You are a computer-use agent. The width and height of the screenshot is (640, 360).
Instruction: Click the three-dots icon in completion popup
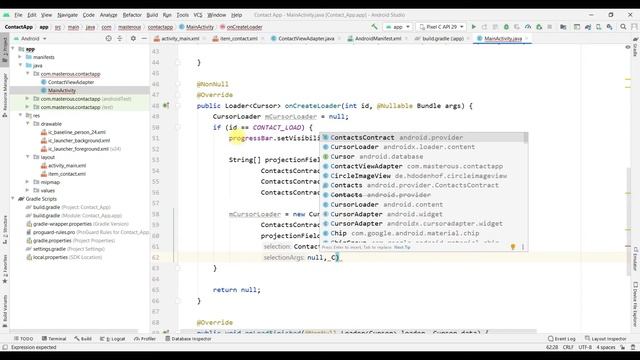523,247
